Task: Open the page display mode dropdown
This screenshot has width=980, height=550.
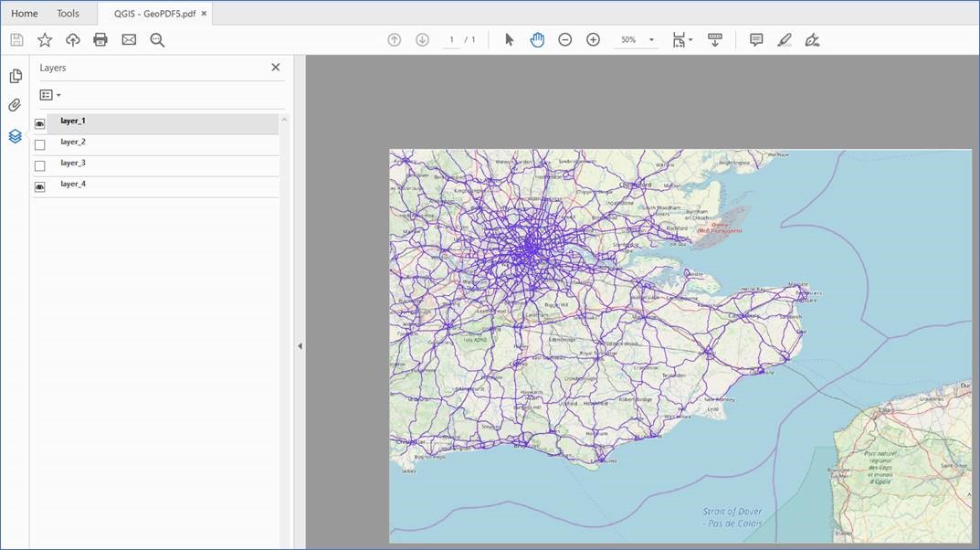Action: [x=681, y=39]
